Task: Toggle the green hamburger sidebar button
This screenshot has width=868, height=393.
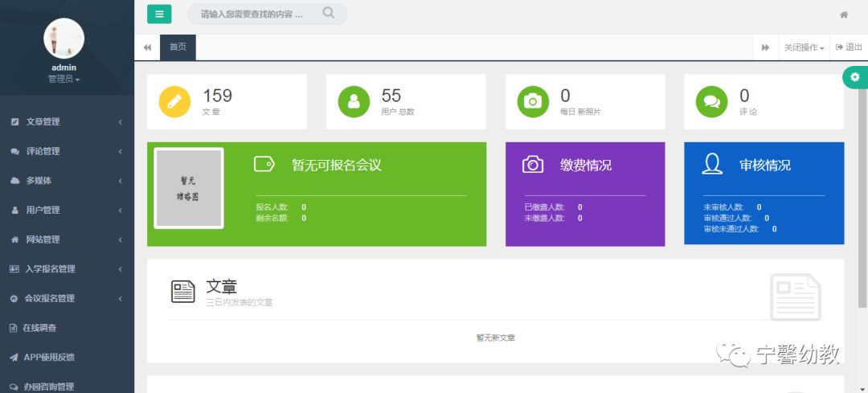Action: click(159, 14)
